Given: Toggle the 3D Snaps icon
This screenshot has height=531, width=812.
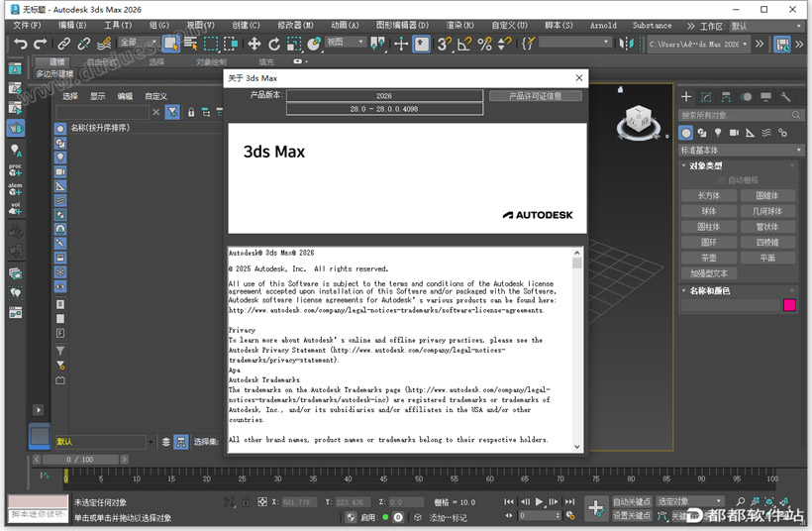Looking at the screenshot, I should coord(444,44).
